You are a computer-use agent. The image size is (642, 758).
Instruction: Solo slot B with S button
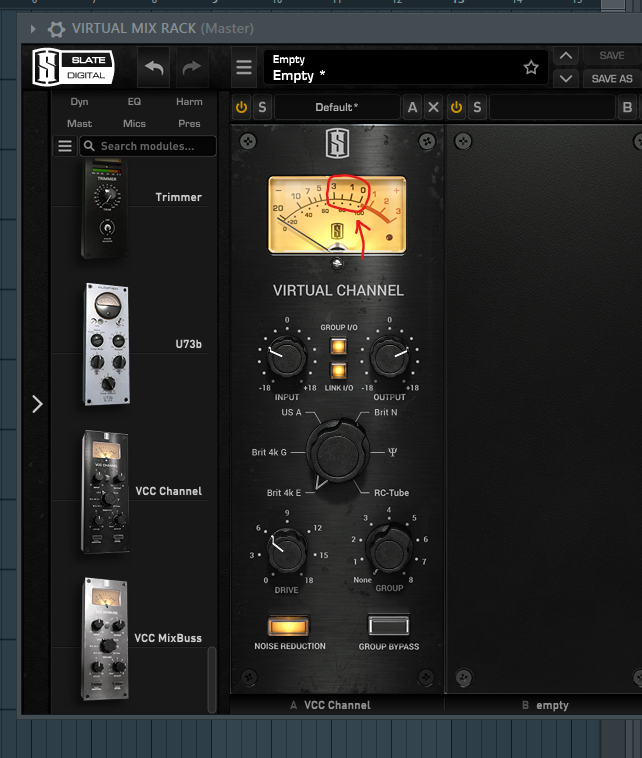tap(477, 107)
